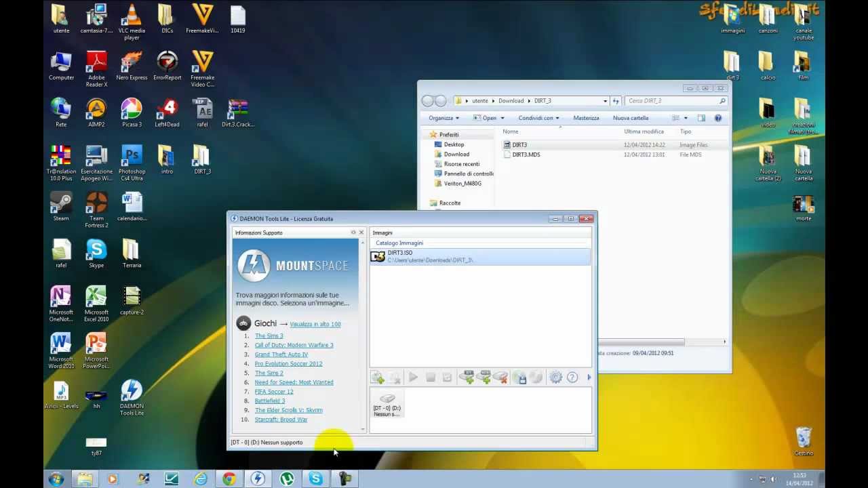Open Starcraft: Brood War link

tap(281, 420)
